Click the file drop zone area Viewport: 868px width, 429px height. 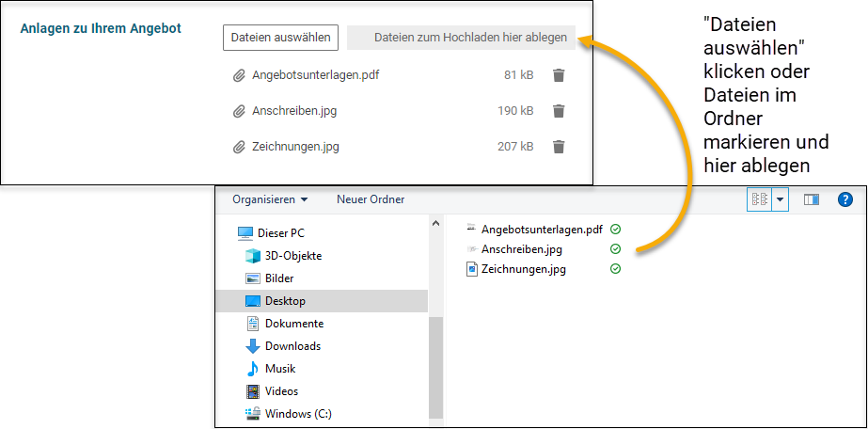coord(461,38)
